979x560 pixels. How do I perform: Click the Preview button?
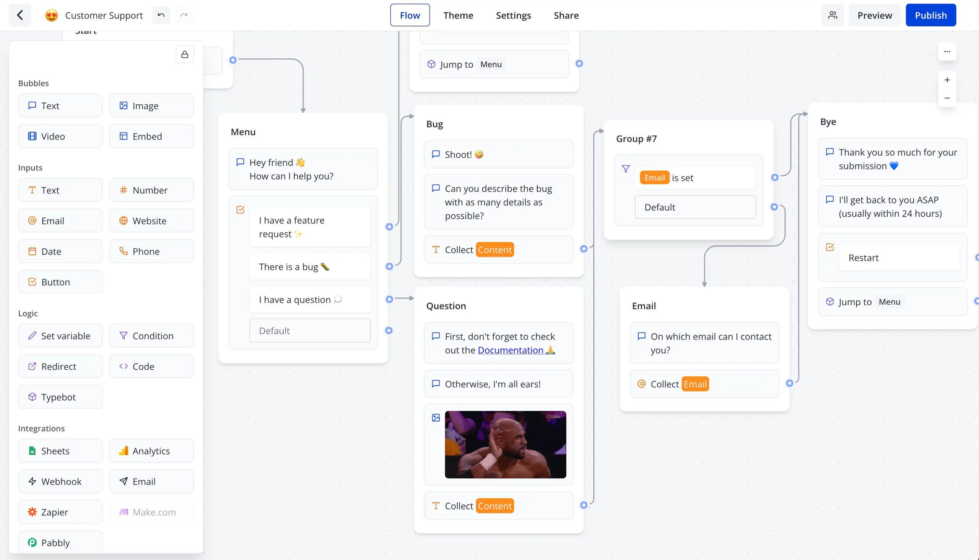point(875,15)
